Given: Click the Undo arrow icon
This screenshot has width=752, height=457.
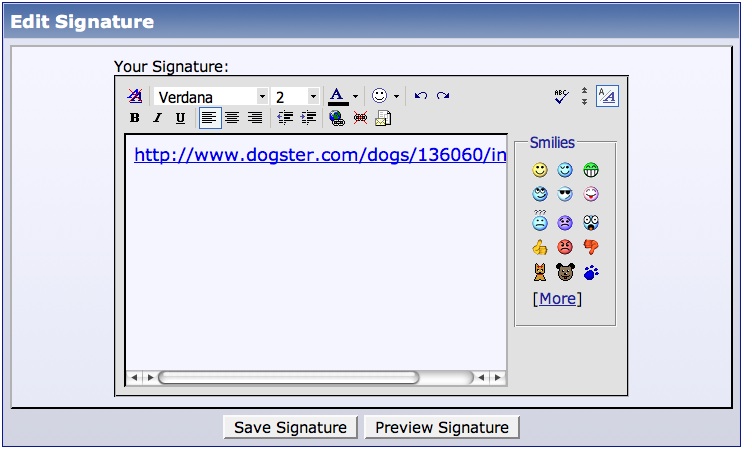Looking at the screenshot, I should tap(421, 96).
